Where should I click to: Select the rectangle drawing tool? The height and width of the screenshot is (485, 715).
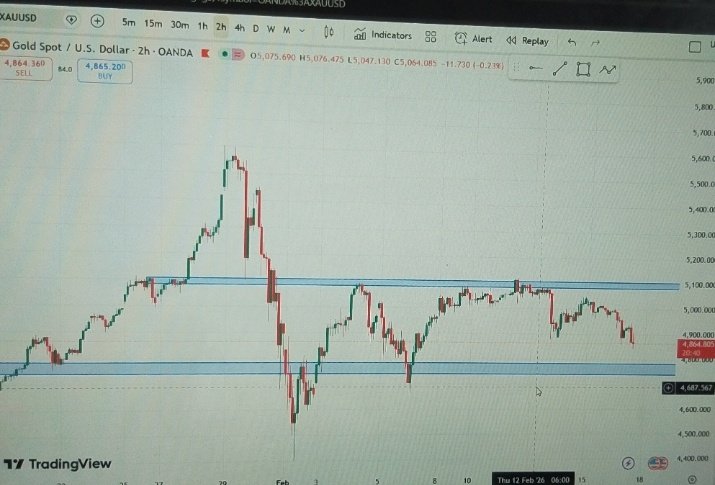point(583,69)
